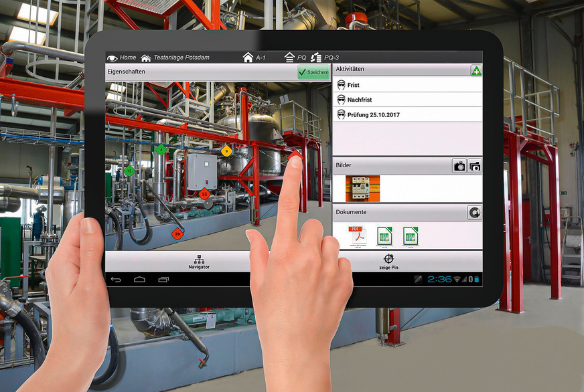Viewport: 584px width, 392px height.
Task: Open the PDF document
Action: [357, 235]
